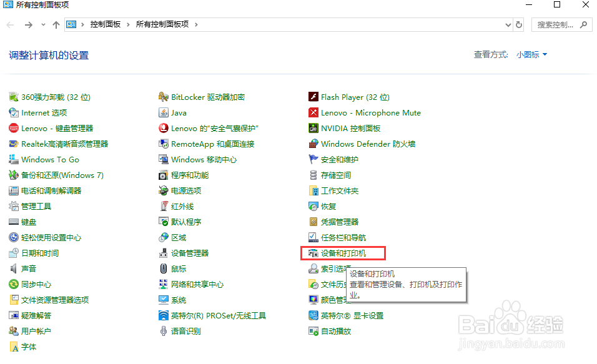Click the 设备和打印机 printer icon
This screenshot has height=364, width=597.
click(313, 253)
